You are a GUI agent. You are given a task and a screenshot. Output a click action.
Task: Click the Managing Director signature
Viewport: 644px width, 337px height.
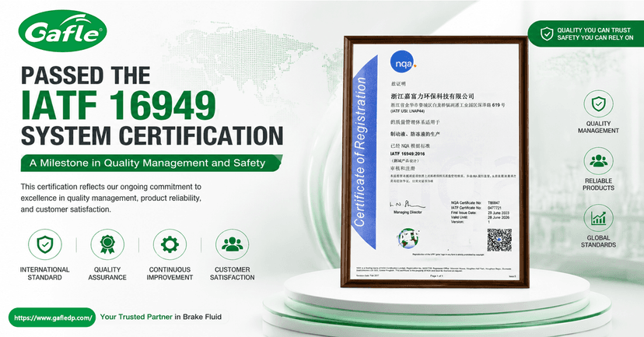[407, 205]
